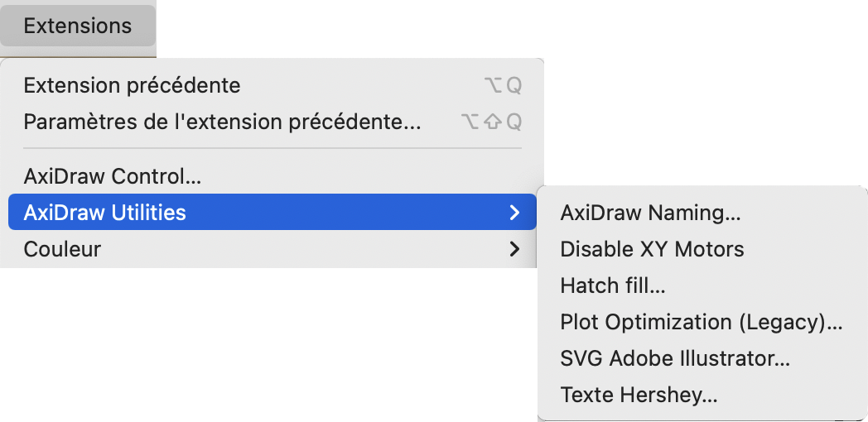This screenshot has height=422, width=868.
Task: Pick the legacy plot optimization item
Action: click(x=701, y=322)
